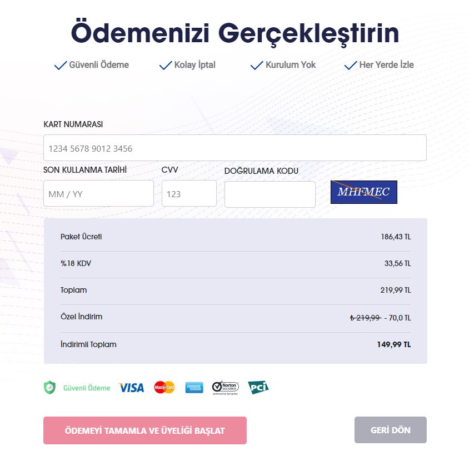Image resolution: width=469 pixels, height=476 pixels.
Task: Click the MHFMEC captcha image
Action: 364,192
